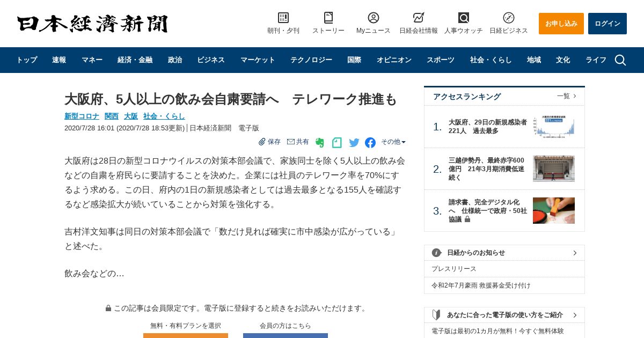
Task: Open the 朝刊・夕刊 newspaper icon
Action: click(x=283, y=18)
